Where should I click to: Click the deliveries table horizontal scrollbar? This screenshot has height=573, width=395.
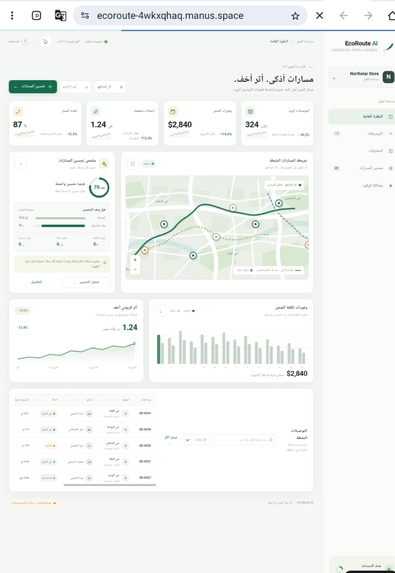tap(110, 485)
